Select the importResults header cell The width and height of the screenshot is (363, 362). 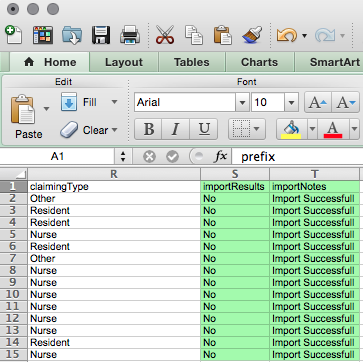(x=235, y=187)
